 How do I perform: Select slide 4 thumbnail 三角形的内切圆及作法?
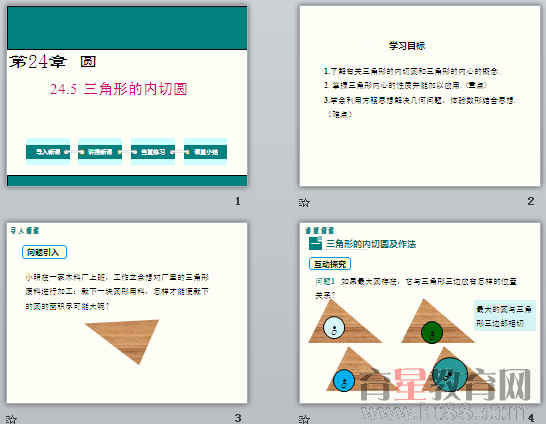click(x=420, y=313)
